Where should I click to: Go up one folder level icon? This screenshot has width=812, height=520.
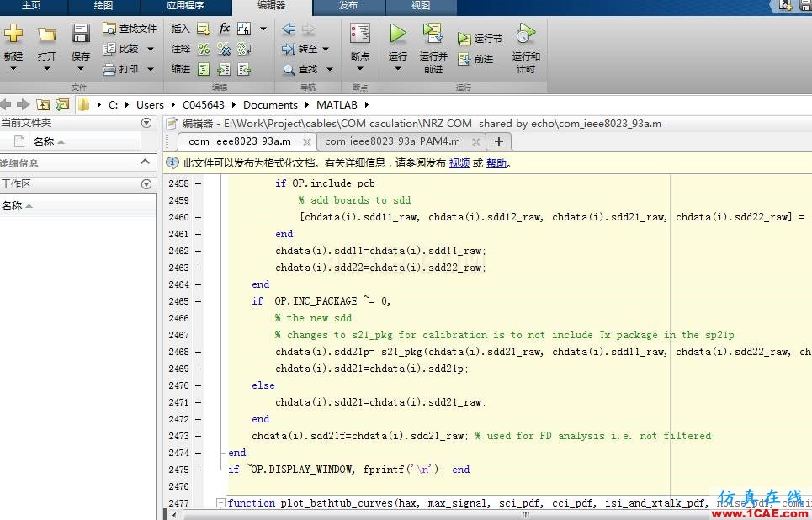tap(43, 104)
